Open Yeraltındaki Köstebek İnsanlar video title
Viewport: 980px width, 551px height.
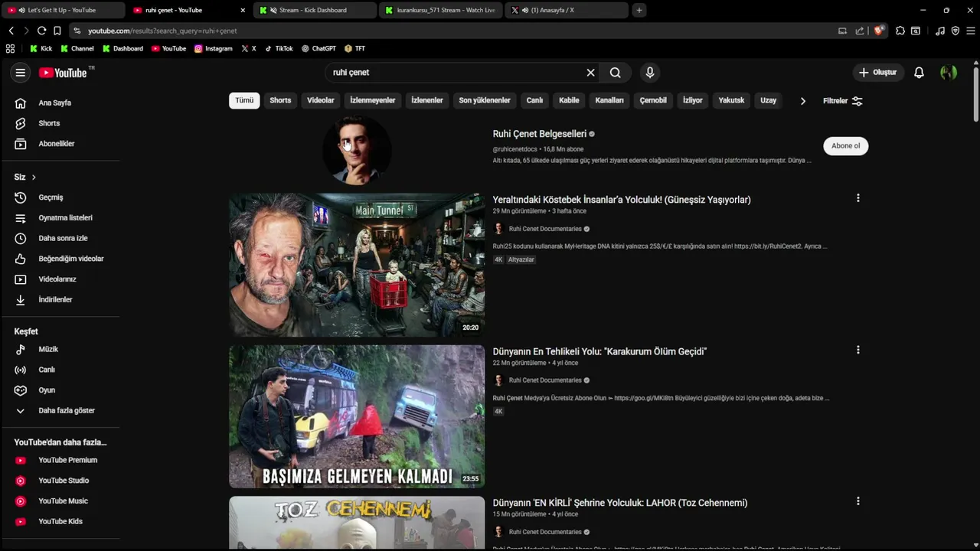622,200
